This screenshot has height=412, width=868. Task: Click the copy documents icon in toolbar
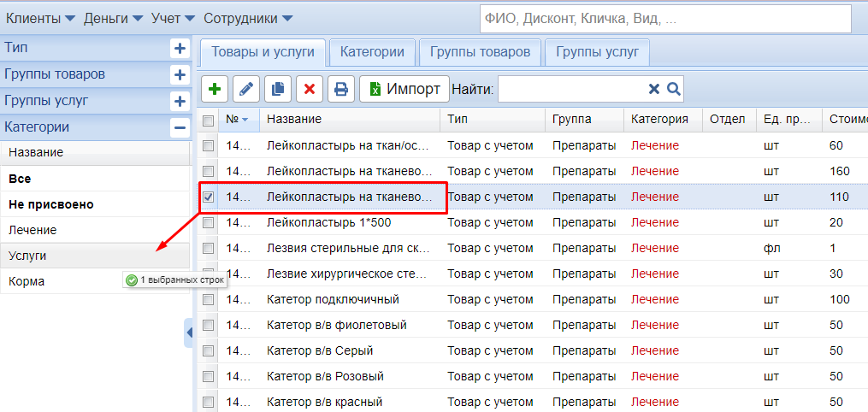coord(278,89)
